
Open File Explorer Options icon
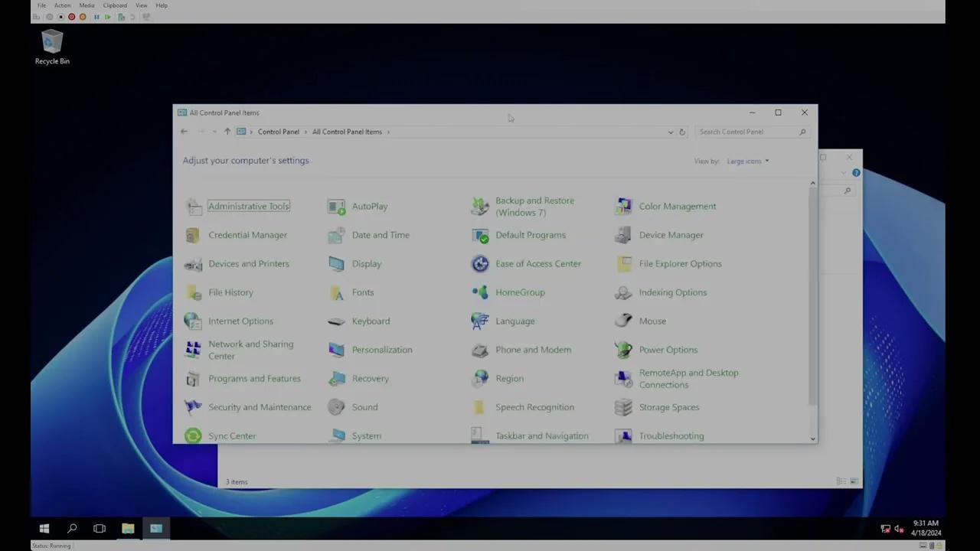[624, 264]
